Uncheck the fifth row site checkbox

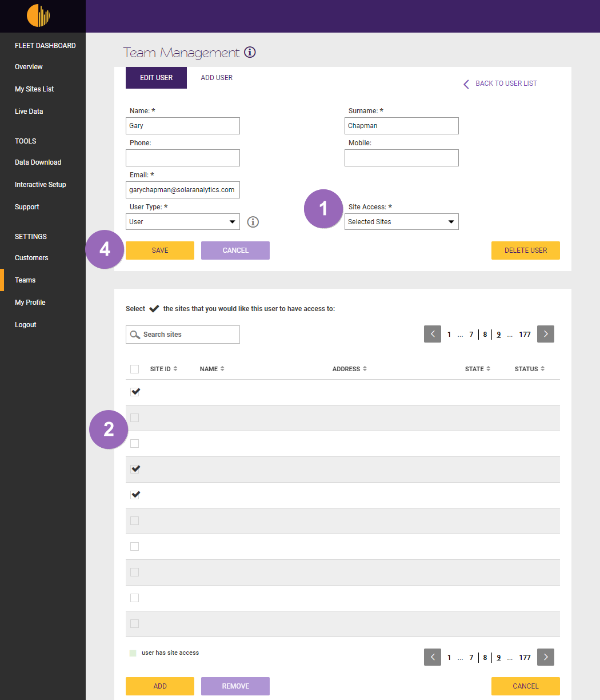click(x=135, y=495)
